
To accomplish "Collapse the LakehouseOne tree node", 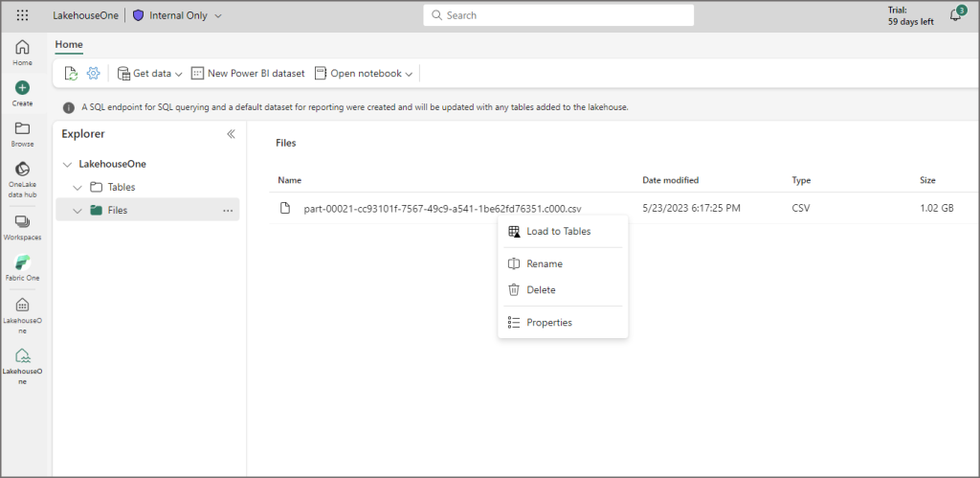I will click(x=68, y=165).
